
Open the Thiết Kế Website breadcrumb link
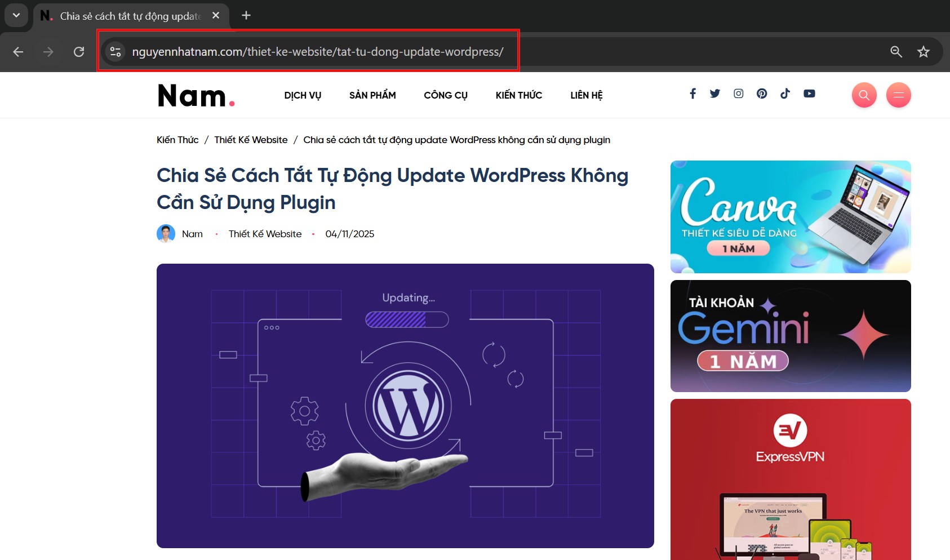[251, 140]
